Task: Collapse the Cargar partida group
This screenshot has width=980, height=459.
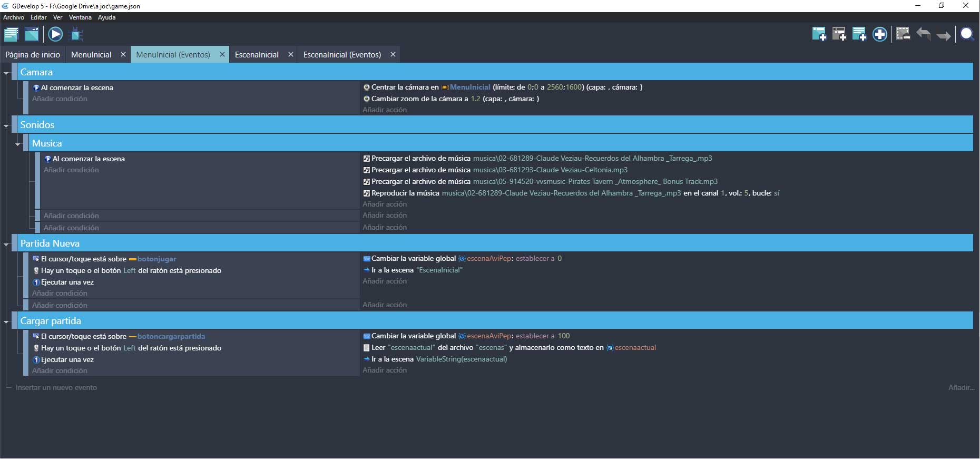Action: click(6, 321)
